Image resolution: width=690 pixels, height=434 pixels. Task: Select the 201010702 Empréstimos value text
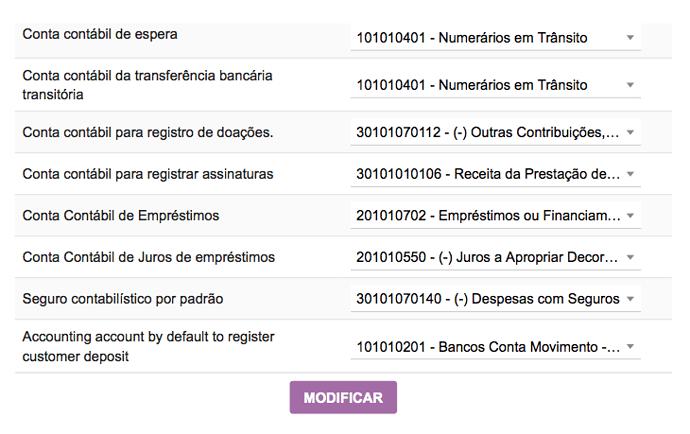click(x=488, y=216)
